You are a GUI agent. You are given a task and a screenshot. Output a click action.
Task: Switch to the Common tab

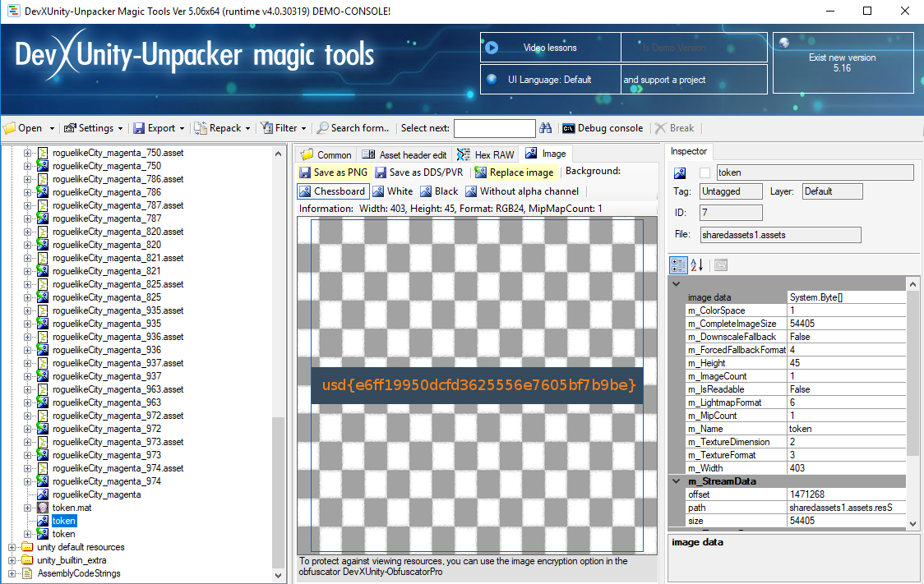[x=326, y=155]
